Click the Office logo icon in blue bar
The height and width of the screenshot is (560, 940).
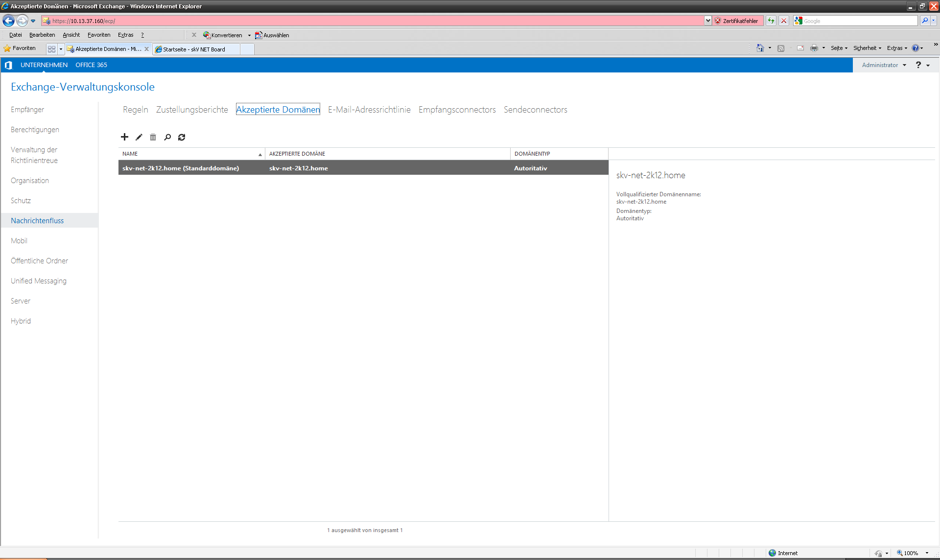[8, 65]
